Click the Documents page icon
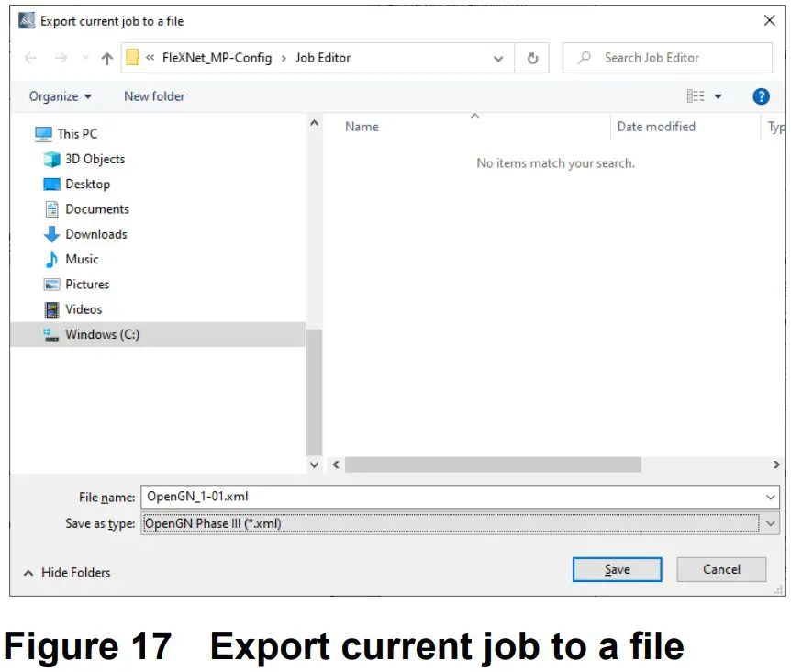 pyautogui.click(x=51, y=209)
